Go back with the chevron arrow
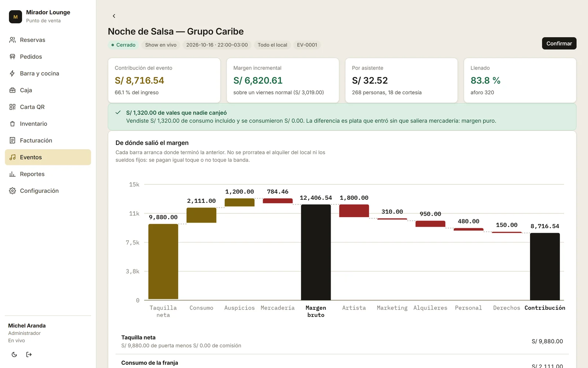Screen dimensions: 588x368 click(x=114, y=16)
